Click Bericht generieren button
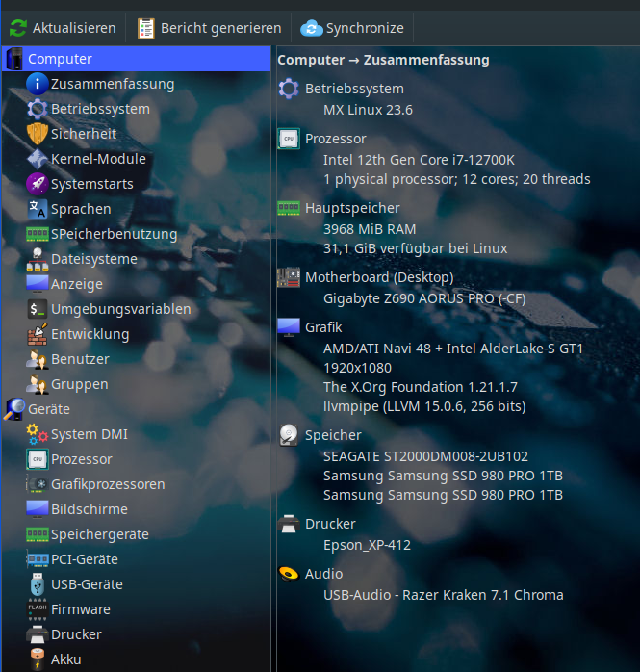 [x=209, y=28]
